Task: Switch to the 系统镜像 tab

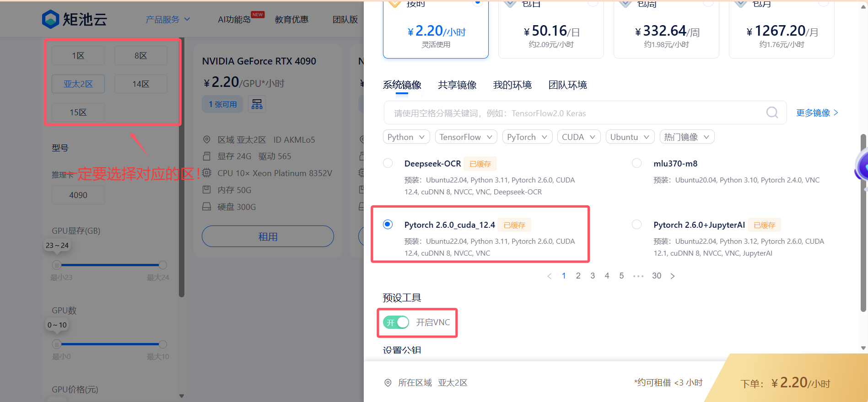Action: [402, 85]
